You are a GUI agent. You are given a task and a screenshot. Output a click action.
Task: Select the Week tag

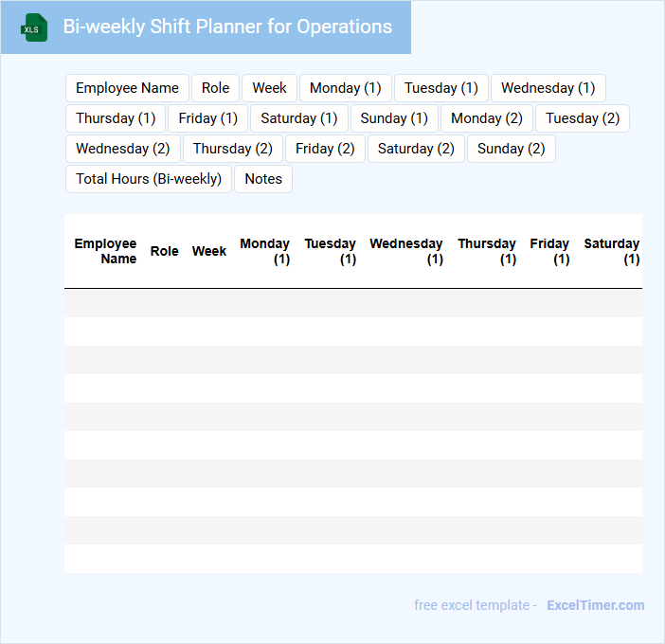click(269, 88)
